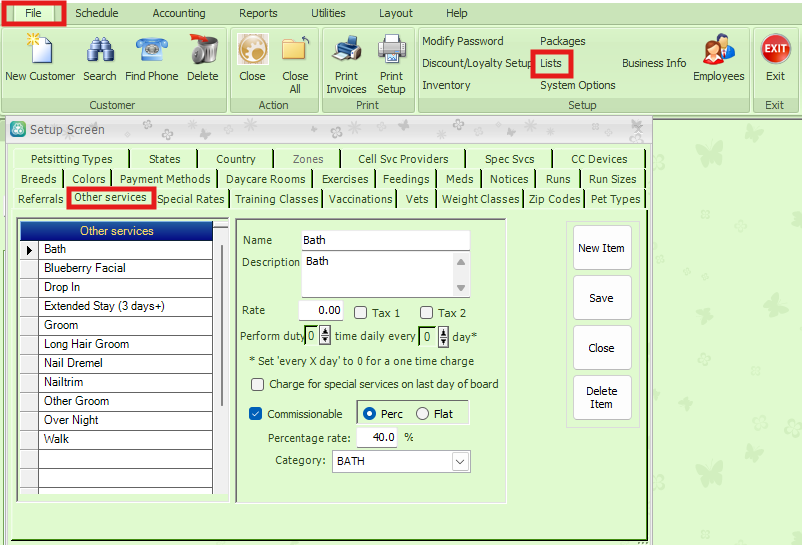
Task: Click the New Customer icon
Action: [x=39, y=50]
